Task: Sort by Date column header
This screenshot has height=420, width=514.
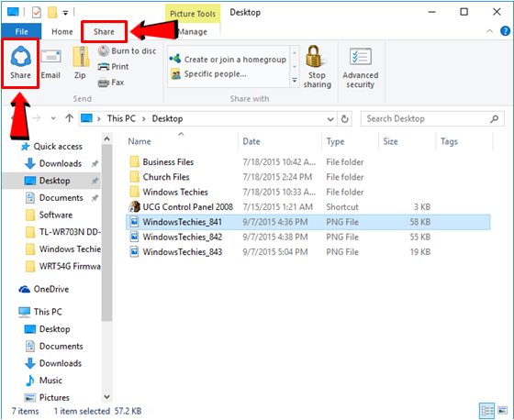Action: [x=251, y=141]
